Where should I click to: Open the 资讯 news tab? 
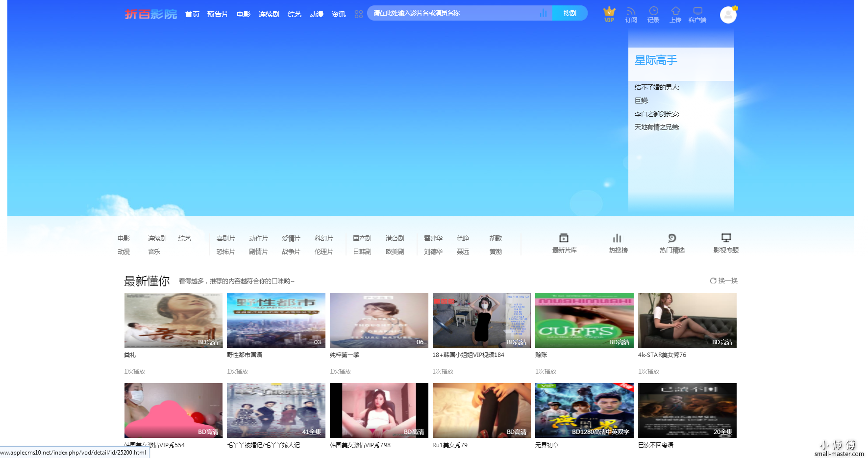tap(339, 14)
